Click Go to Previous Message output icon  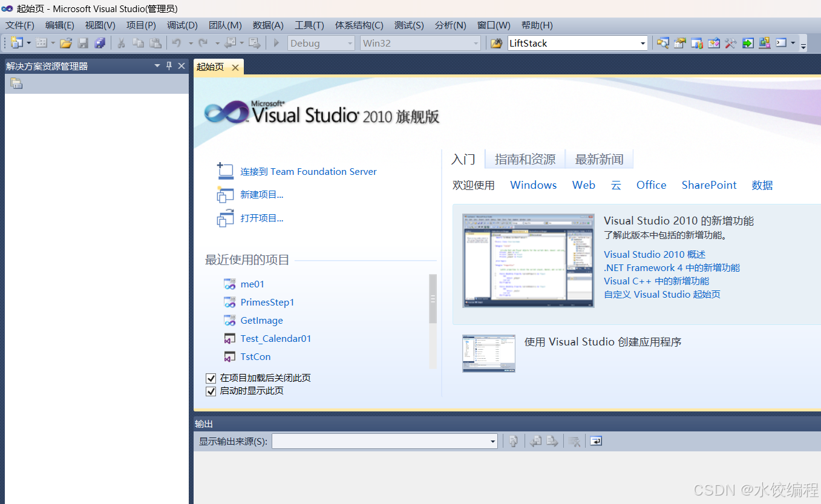click(x=535, y=441)
